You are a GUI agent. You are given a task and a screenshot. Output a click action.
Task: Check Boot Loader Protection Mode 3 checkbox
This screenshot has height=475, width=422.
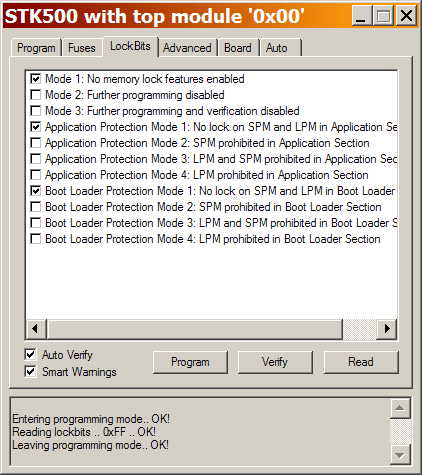click(x=35, y=223)
